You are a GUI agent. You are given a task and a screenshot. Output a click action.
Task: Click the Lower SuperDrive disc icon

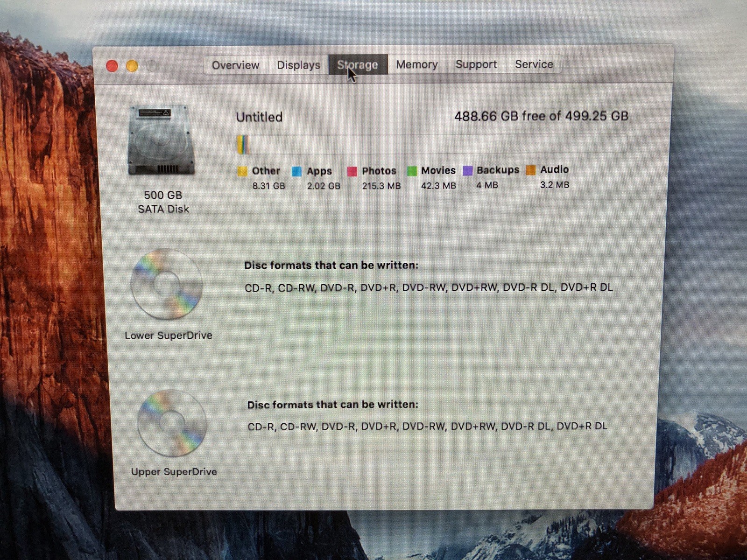167,284
